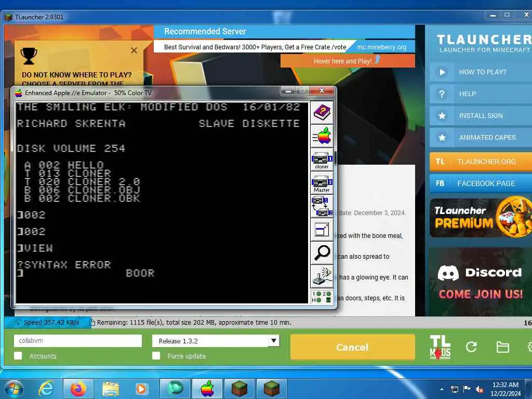532x399 pixels.
Task: Open the TLAUNCHER.ORG link button
Action: [x=481, y=162]
